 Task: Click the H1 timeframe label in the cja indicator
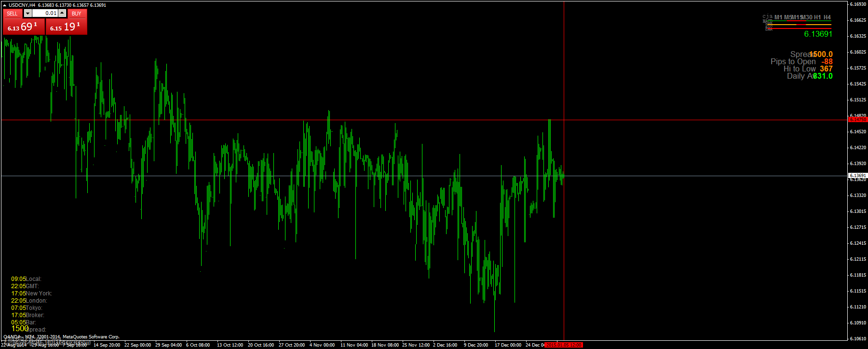tap(817, 17)
